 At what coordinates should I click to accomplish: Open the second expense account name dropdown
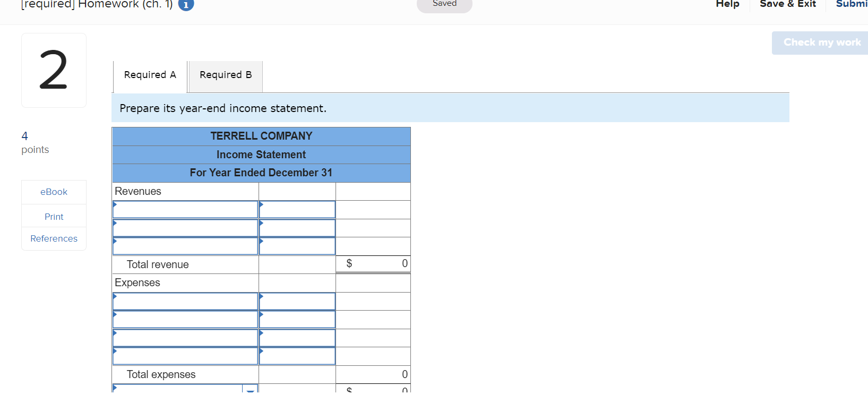click(x=185, y=320)
